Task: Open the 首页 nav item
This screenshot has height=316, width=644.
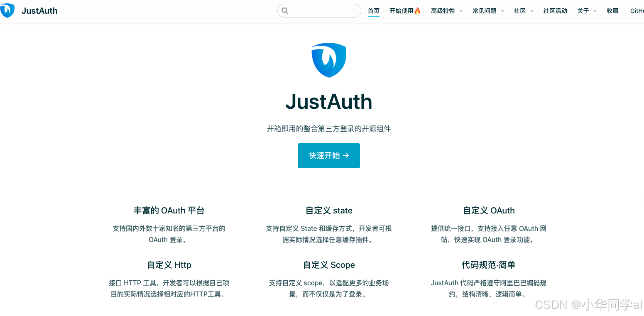Action: (x=374, y=11)
